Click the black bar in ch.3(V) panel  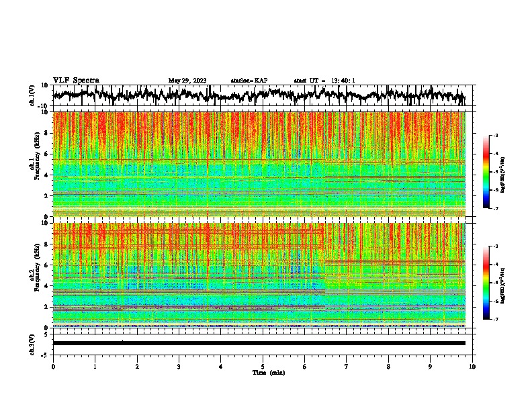(x=259, y=343)
